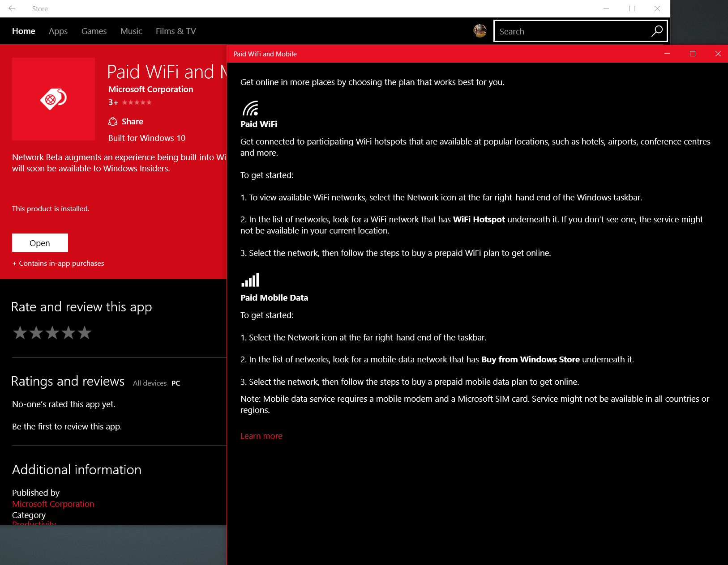Click 'This product is installed.' text

(51, 208)
